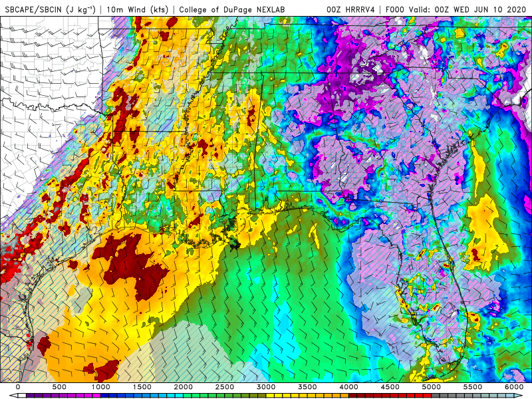Click the "2500" label on the color scale
Image resolution: width=532 pixels, height=399 pixels.
tap(225, 387)
